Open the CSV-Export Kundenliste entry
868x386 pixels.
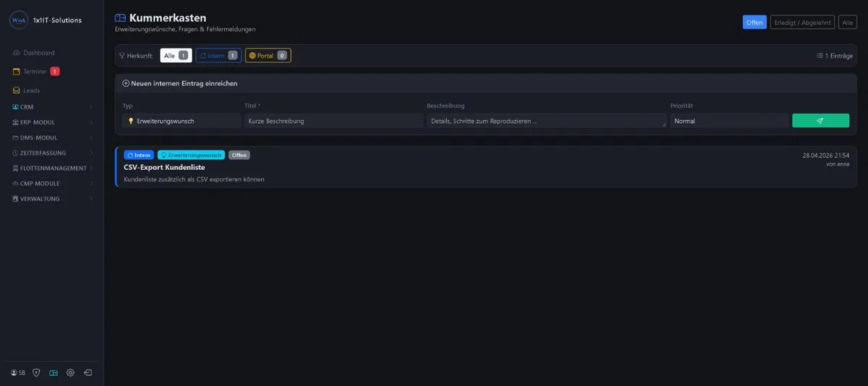(164, 167)
